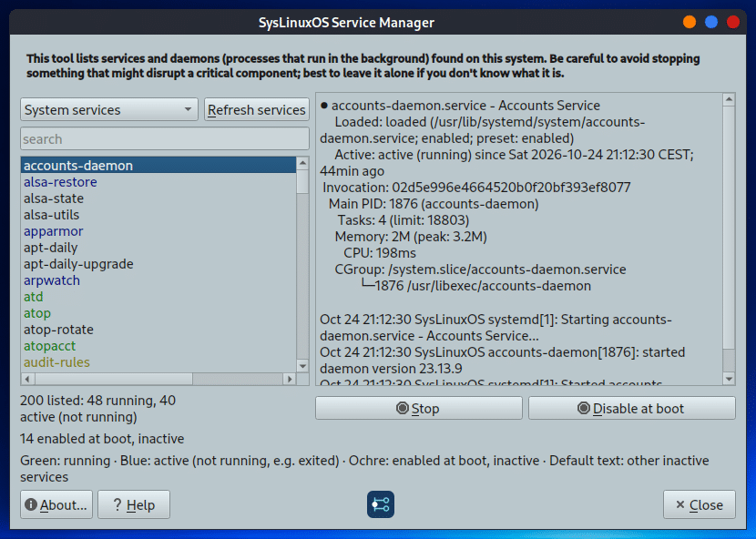Click the blue maximize window button

click(x=711, y=22)
